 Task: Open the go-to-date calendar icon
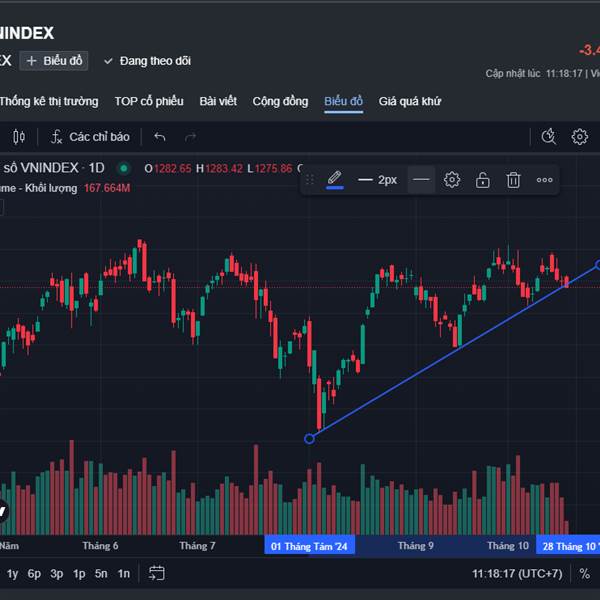coord(157,573)
